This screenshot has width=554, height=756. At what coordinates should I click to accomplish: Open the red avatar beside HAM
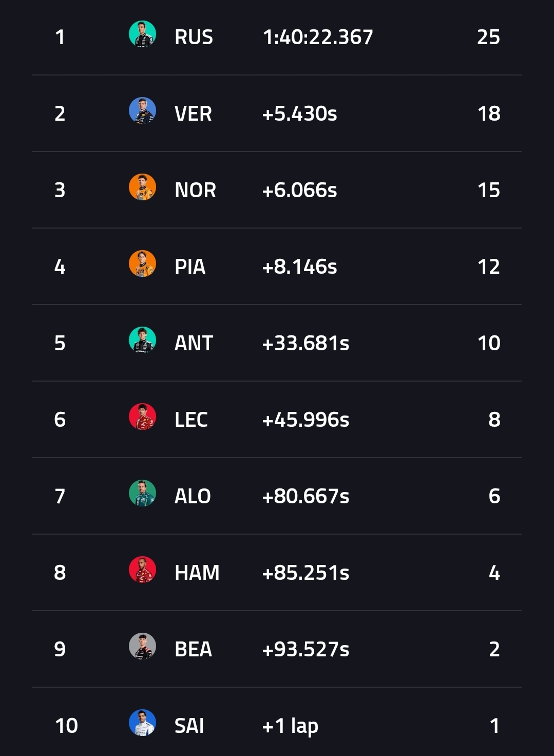(x=142, y=570)
